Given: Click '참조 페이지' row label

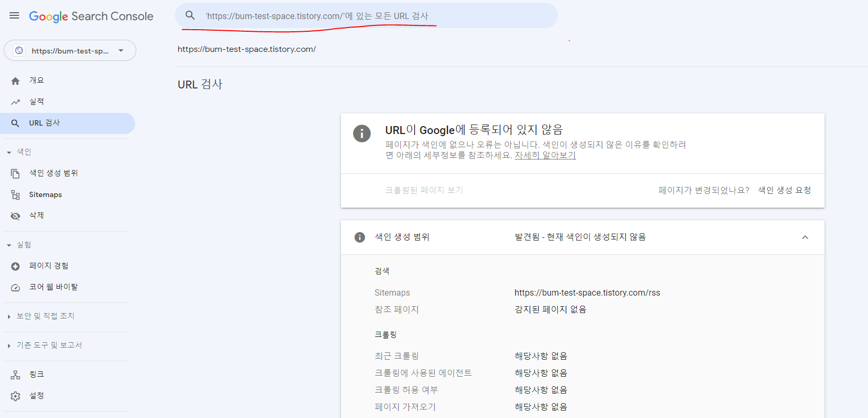Looking at the screenshot, I should tap(397, 309).
